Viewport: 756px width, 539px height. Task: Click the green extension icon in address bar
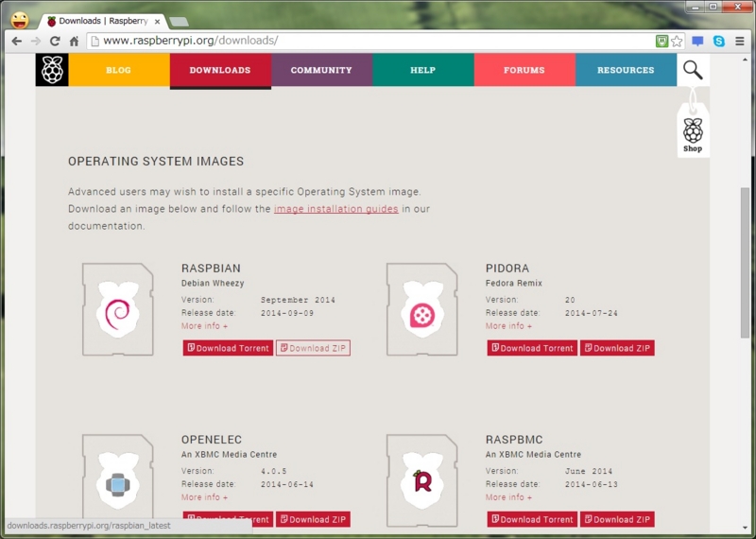(661, 41)
